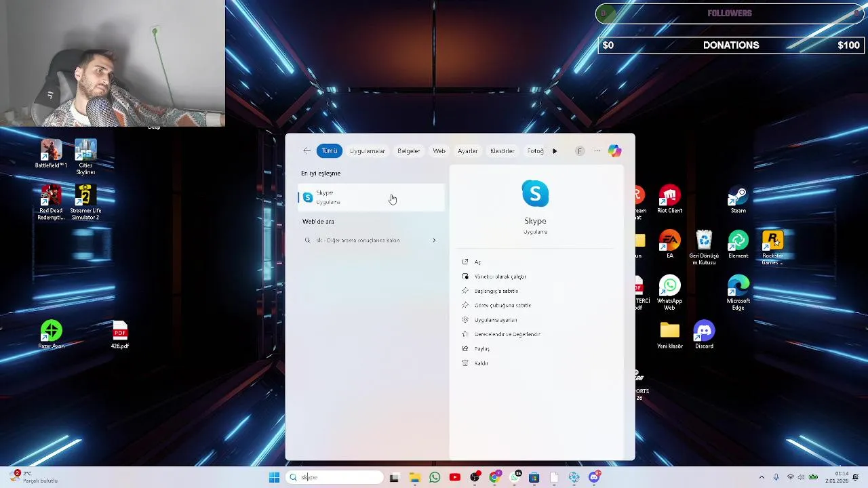Switch to the Web filter tab

click(439, 151)
